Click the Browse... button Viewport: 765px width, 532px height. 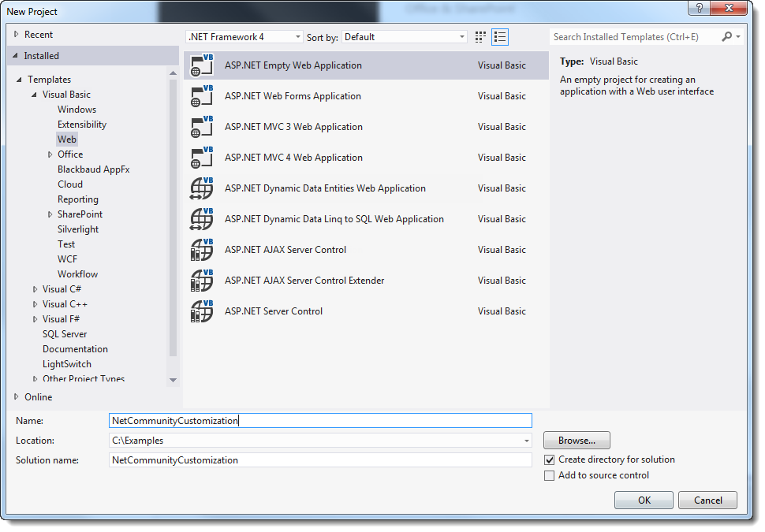577,441
